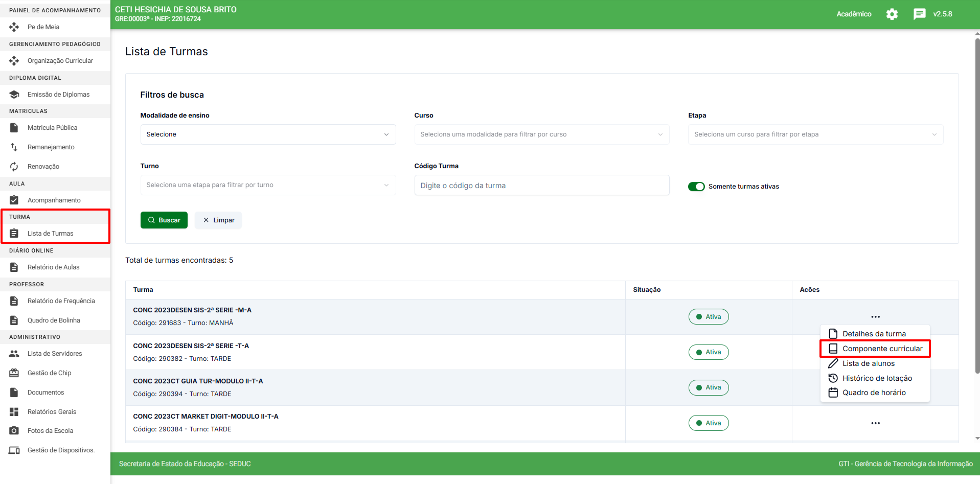The image size is (980, 484).
Task: Toggle Somente turmas ativas switch
Action: point(696,187)
